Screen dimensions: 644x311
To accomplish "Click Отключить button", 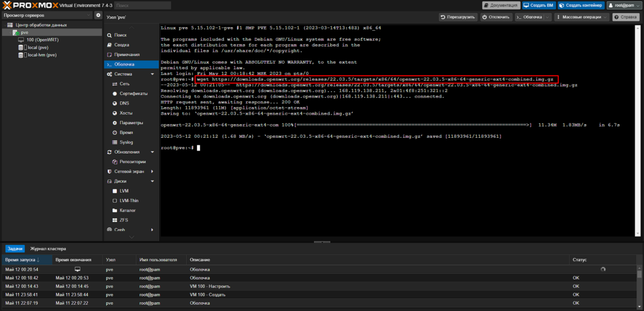I will pos(497,17).
